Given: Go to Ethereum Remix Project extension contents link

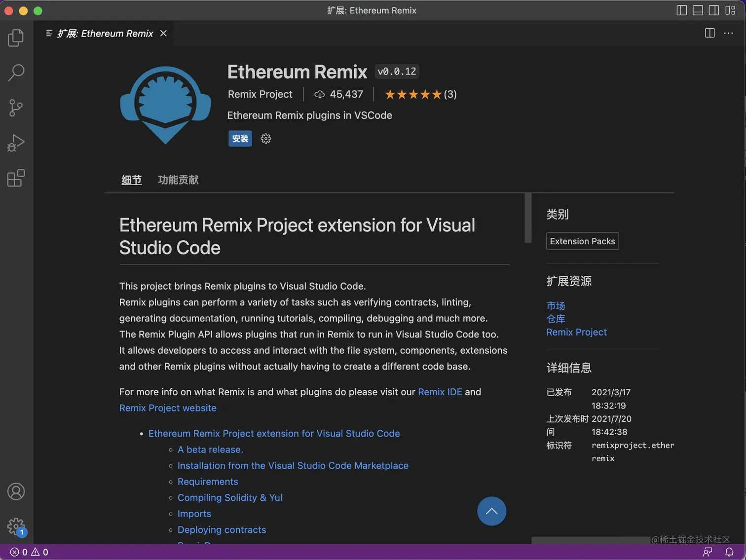Looking at the screenshot, I should (x=274, y=433).
